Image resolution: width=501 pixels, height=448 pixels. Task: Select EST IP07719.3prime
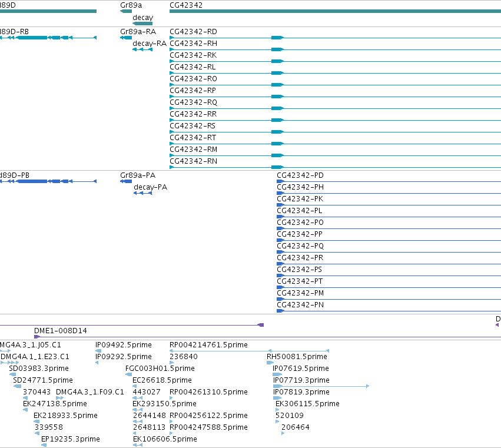[x=301, y=380]
